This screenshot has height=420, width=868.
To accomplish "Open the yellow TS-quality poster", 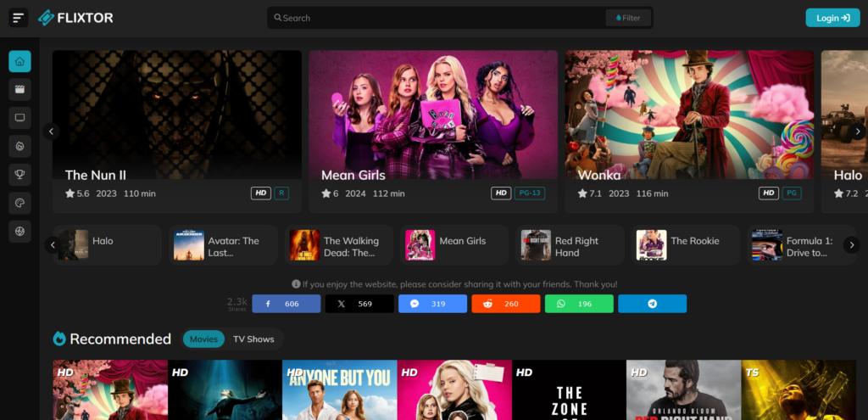I will (798, 390).
